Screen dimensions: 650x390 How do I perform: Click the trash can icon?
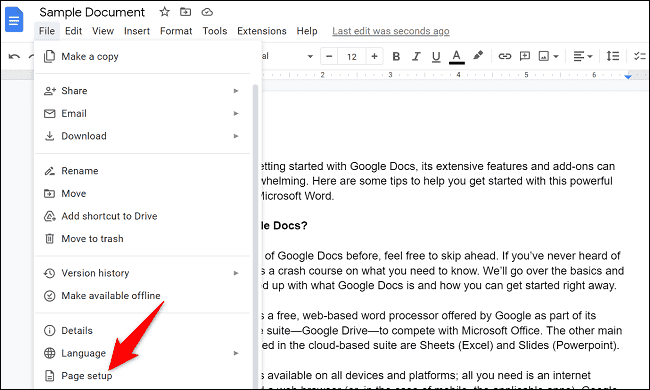pos(49,239)
